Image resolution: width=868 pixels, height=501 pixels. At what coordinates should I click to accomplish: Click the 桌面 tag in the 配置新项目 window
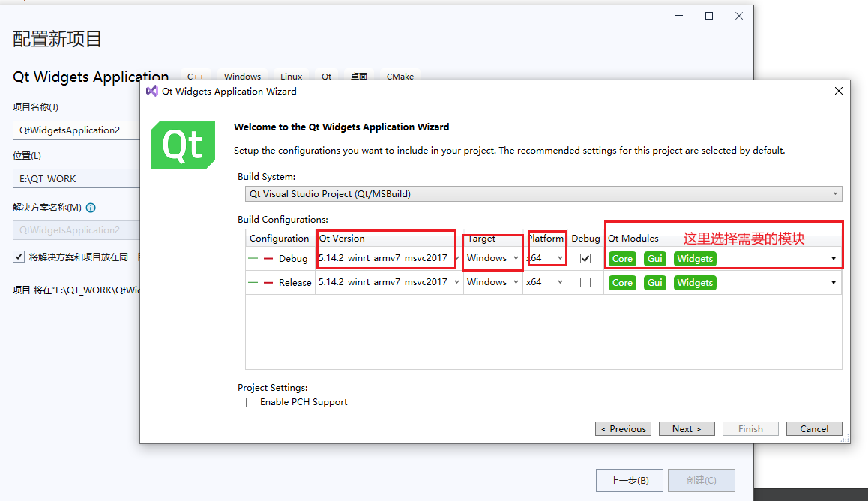click(359, 76)
